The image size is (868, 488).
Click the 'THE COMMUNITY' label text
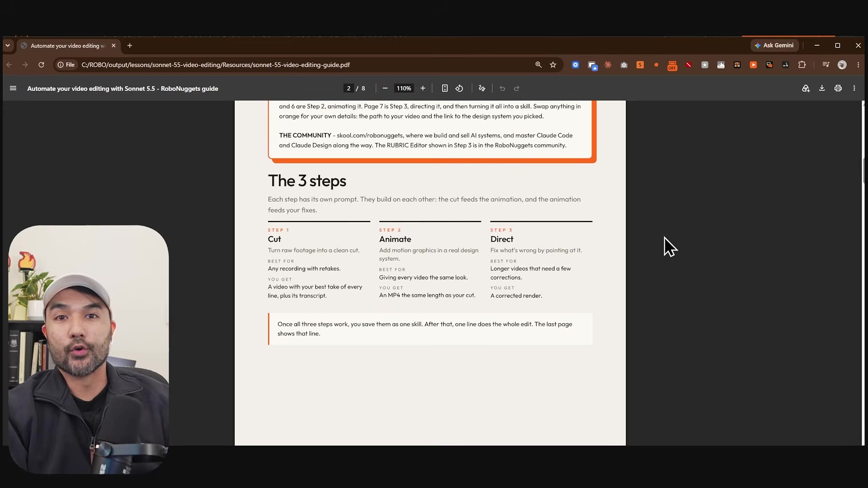[305, 135]
